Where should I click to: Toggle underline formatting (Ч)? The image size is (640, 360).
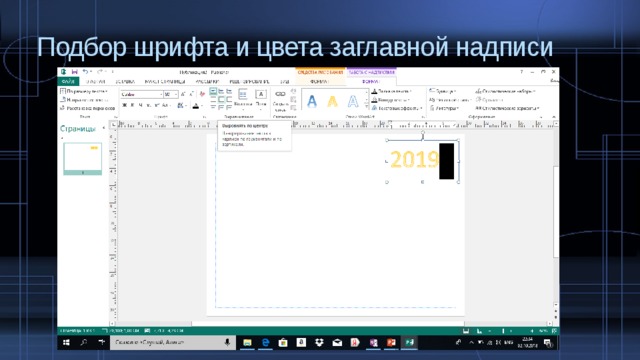141,105
